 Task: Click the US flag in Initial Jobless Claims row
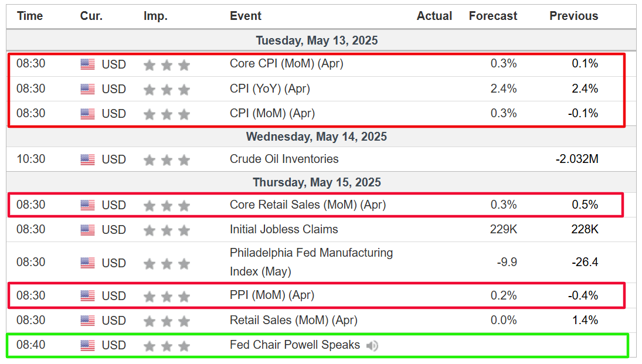pyautogui.click(x=87, y=230)
